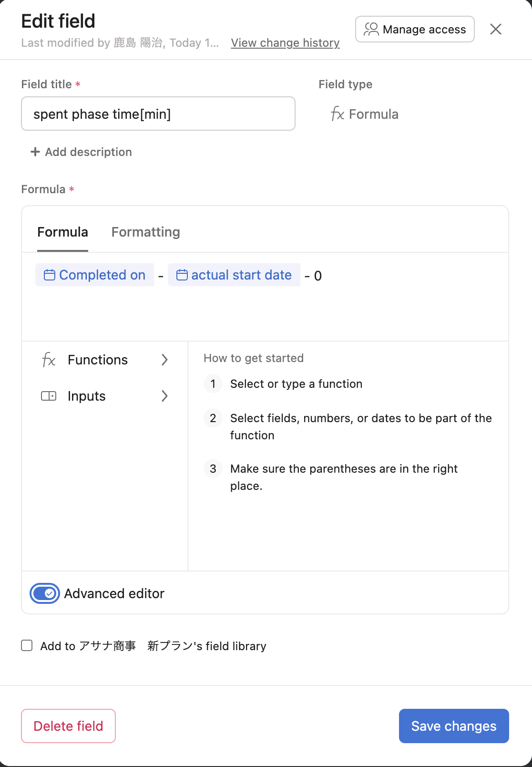
Task: Click the Manage access people icon
Action: tap(371, 30)
